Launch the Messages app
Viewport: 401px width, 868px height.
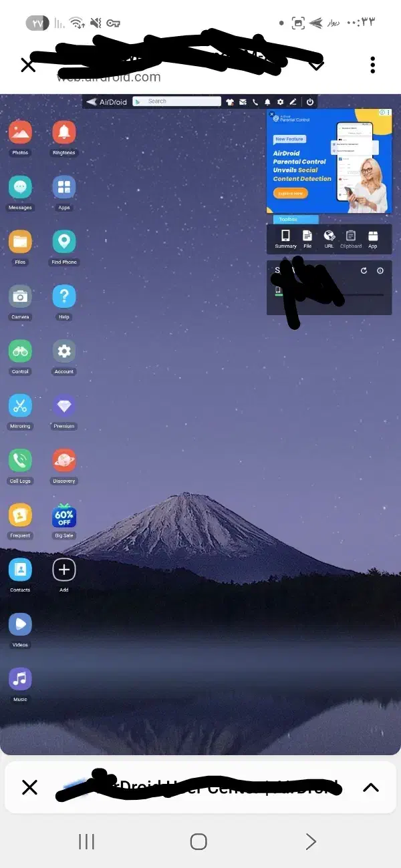[20, 187]
